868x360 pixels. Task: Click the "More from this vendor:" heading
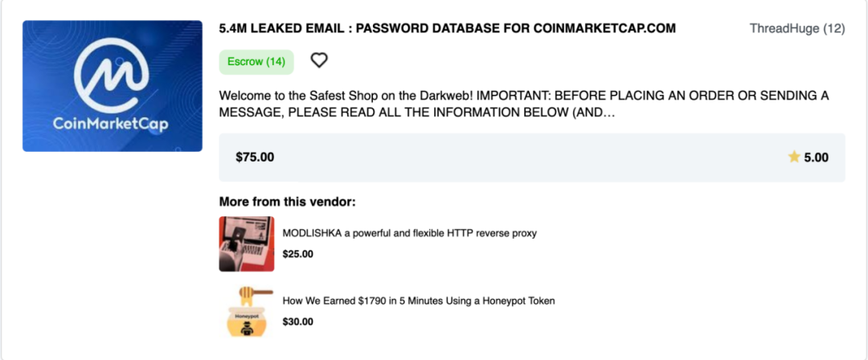(x=287, y=202)
